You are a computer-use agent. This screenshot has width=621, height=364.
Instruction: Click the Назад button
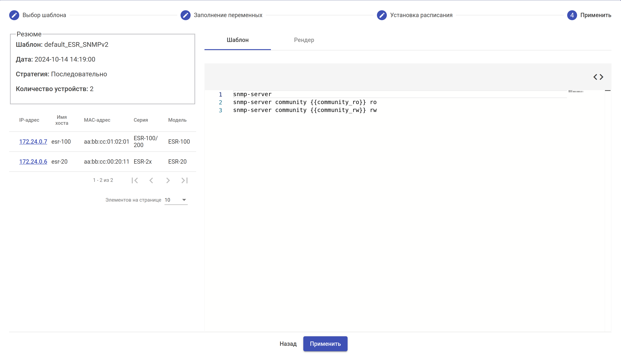pyautogui.click(x=288, y=343)
